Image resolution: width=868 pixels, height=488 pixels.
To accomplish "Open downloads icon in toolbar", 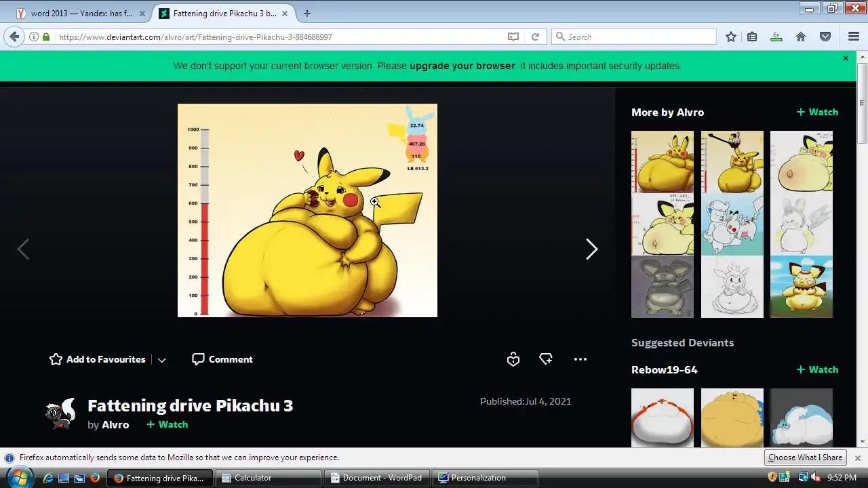I will (776, 37).
